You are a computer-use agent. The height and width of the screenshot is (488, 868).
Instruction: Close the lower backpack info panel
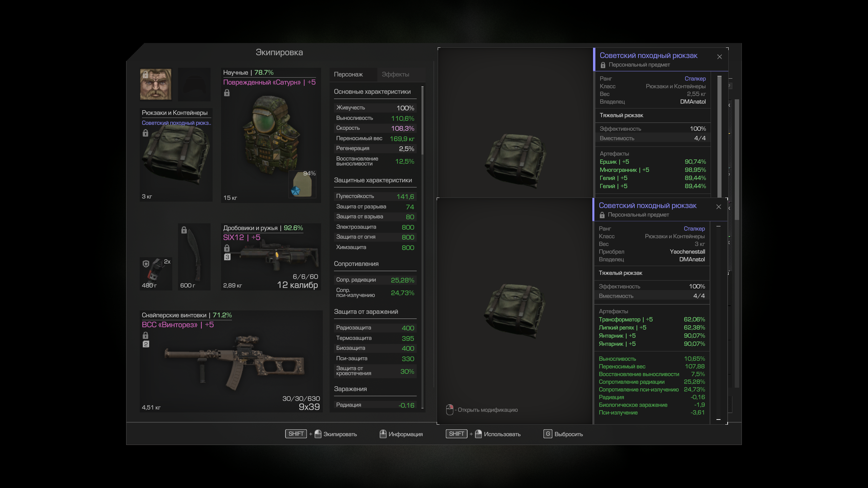[x=718, y=207]
